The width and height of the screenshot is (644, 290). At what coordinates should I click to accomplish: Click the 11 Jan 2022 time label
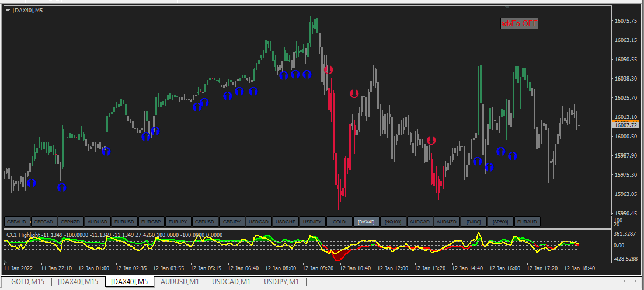tap(19, 268)
